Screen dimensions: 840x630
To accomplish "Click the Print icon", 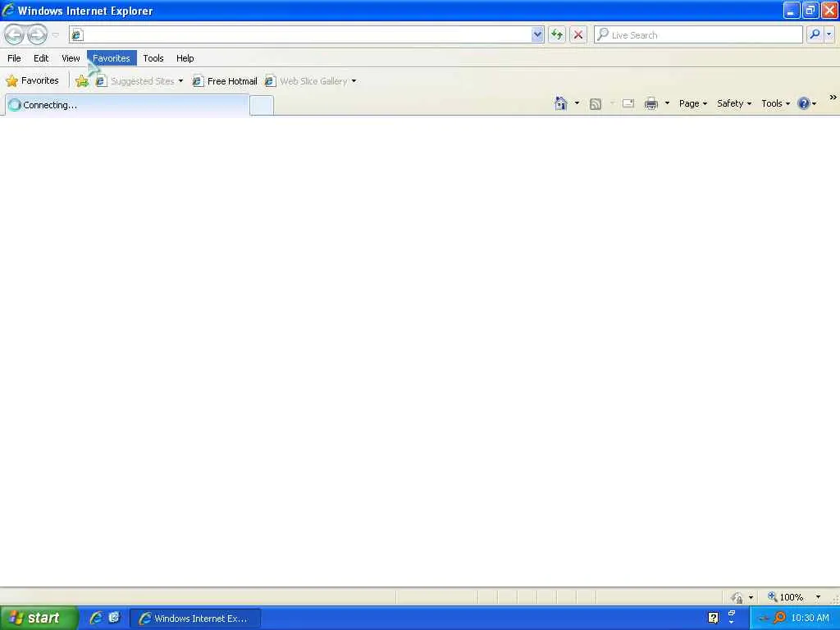I will point(651,103).
